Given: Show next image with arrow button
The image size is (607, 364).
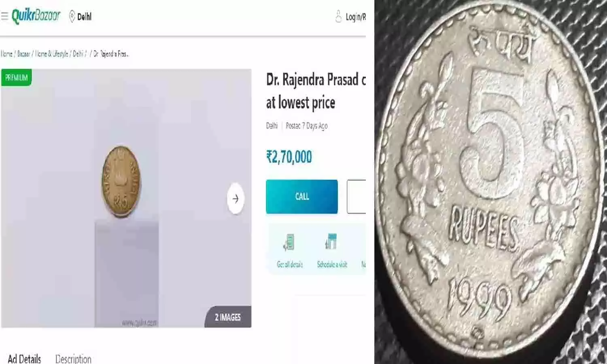Looking at the screenshot, I should pos(236,198).
